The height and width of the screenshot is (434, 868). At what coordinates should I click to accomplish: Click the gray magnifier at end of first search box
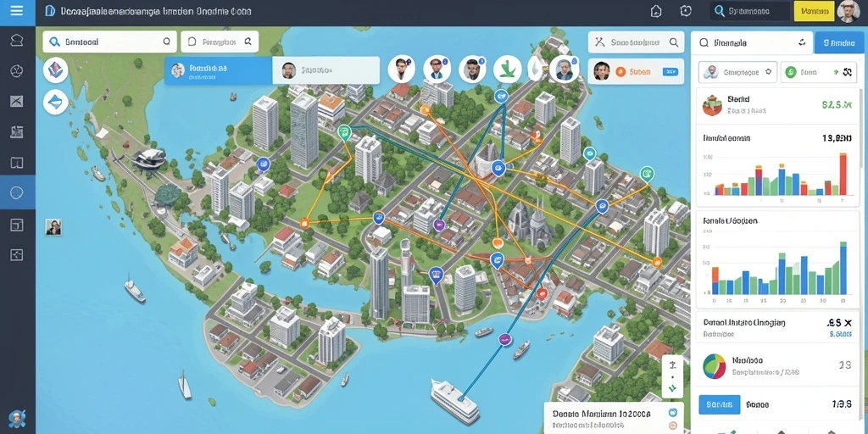(x=167, y=42)
